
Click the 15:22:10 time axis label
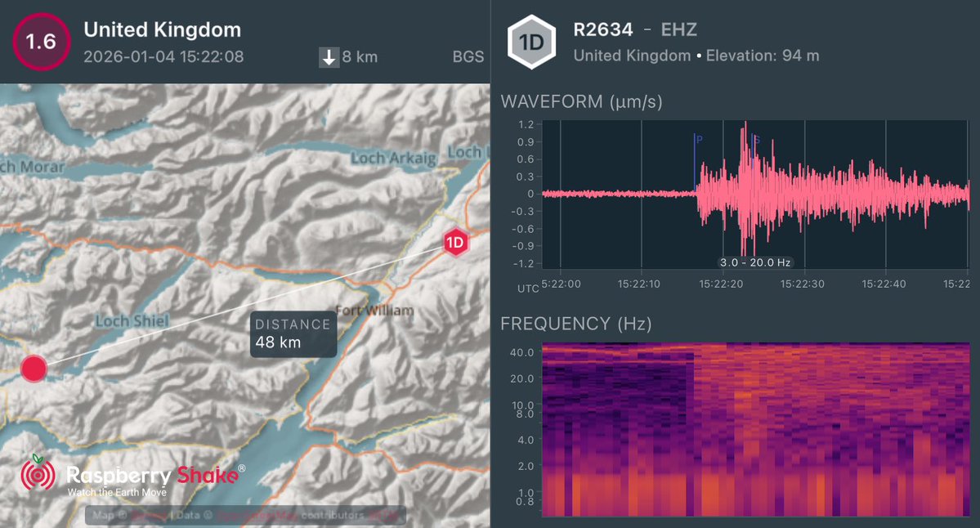(638, 284)
